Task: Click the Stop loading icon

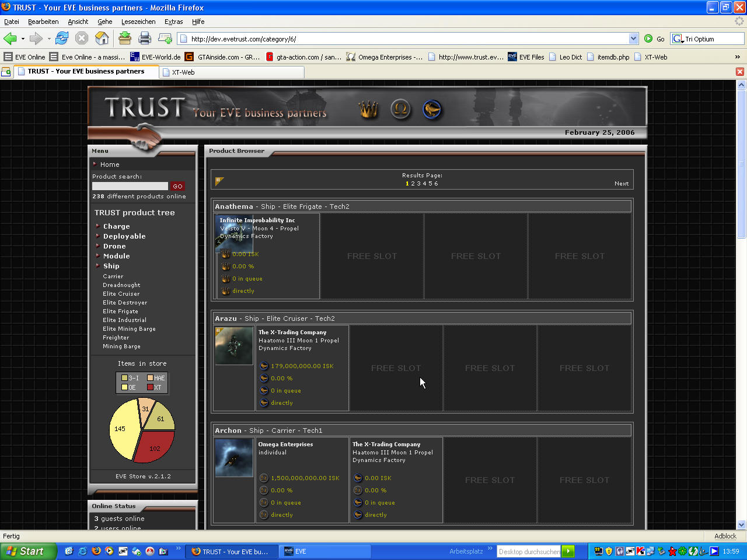Action: [x=82, y=38]
